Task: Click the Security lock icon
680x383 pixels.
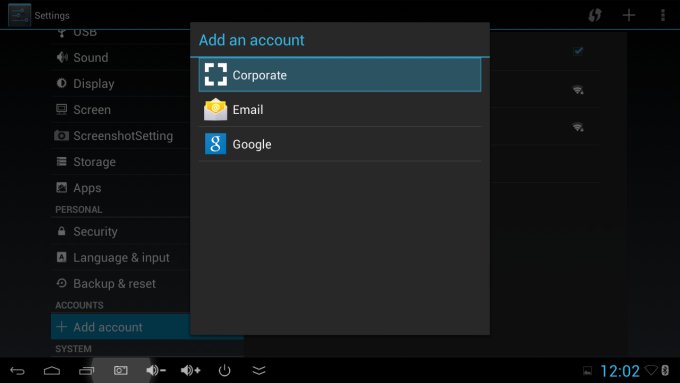Action: point(62,231)
